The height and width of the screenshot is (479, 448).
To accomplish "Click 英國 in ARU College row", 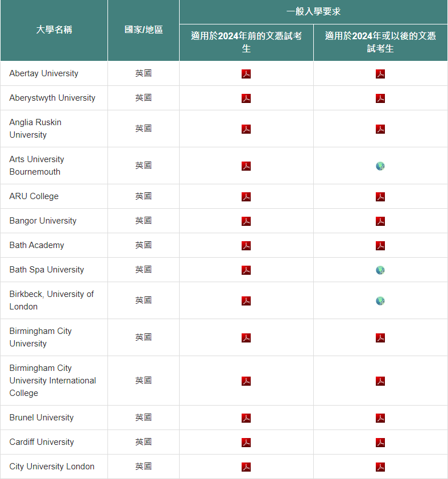I will [143, 196].
